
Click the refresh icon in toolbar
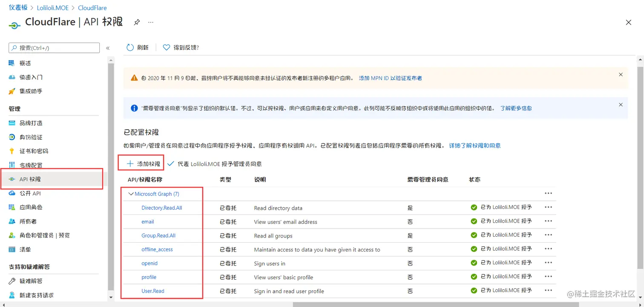point(130,48)
